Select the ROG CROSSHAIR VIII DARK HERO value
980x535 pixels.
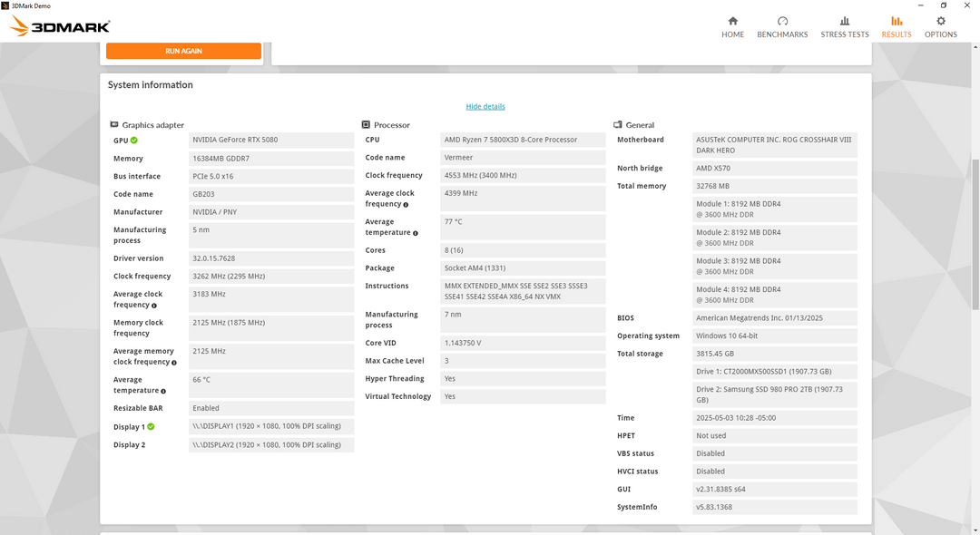(774, 145)
